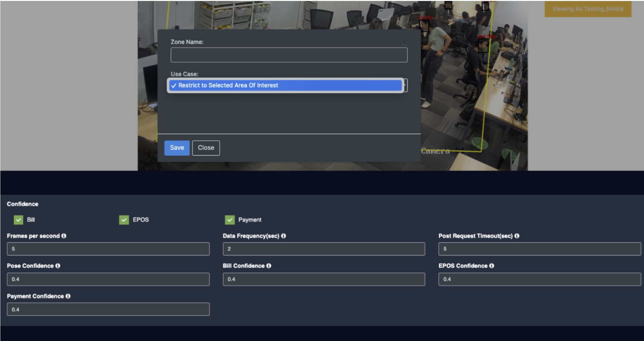
Task: Click the EPOS Confidence value field
Action: [540, 279]
